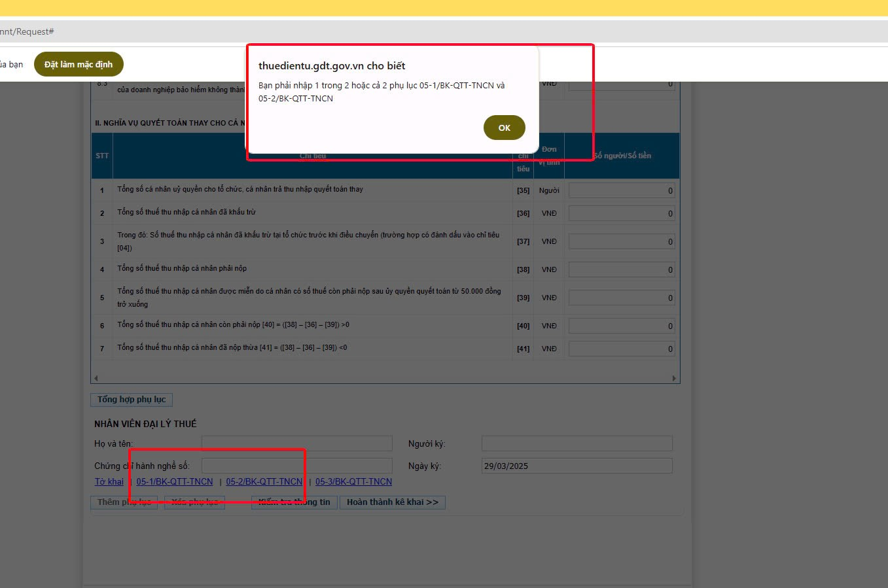Click the 'Tổng hợp phụ lục' button
The image size is (888, 588).
click(x=132, y=400)
